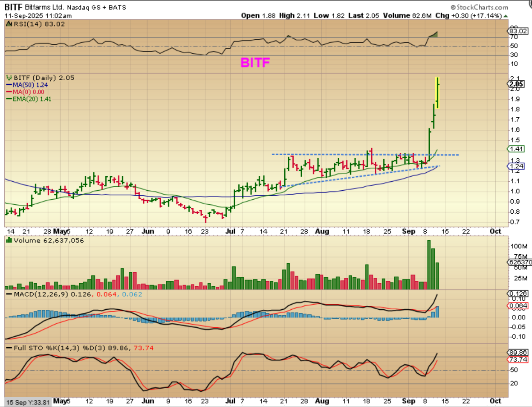
Task: Click the Oct label under the stochastic panel
Action: (x=495, y=401)
